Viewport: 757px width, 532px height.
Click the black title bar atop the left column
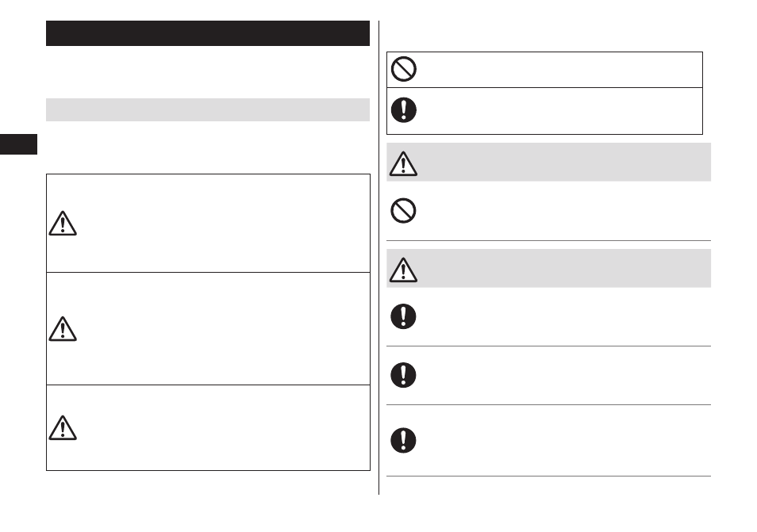point(208,33)
